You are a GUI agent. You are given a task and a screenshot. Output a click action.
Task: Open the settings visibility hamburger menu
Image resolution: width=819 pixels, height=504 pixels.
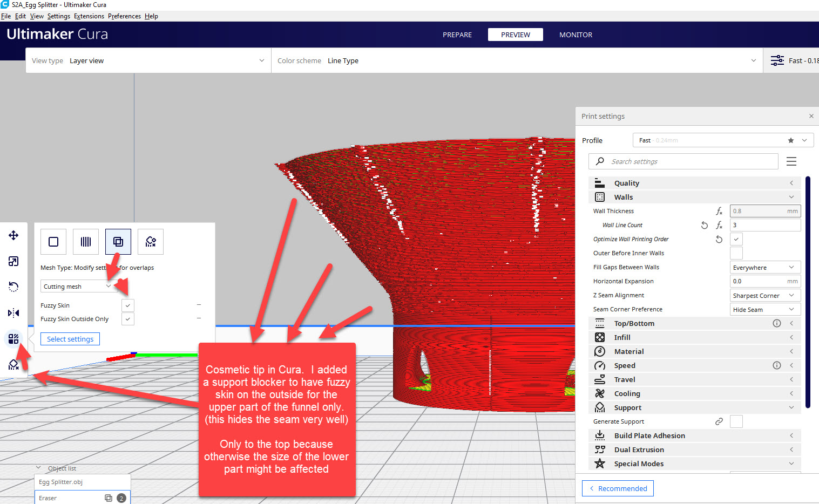[791, 161]
